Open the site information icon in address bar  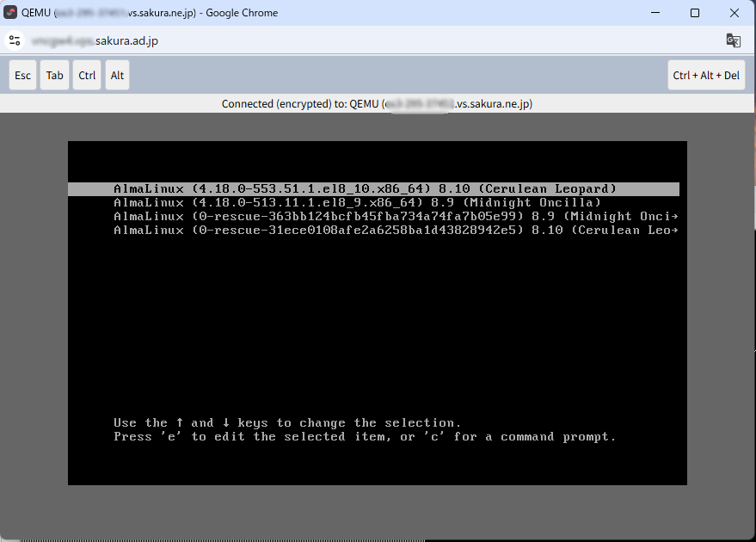tap(15, 40)
